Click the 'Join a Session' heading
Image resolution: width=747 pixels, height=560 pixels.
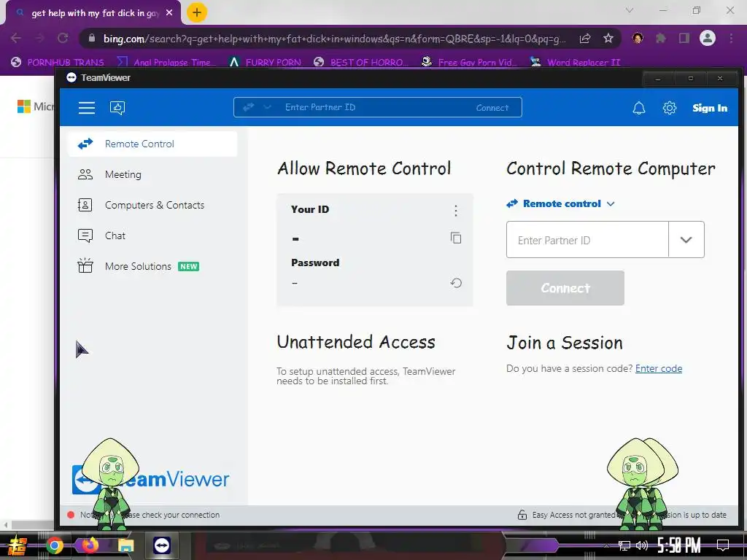click(x=565, y=343)
